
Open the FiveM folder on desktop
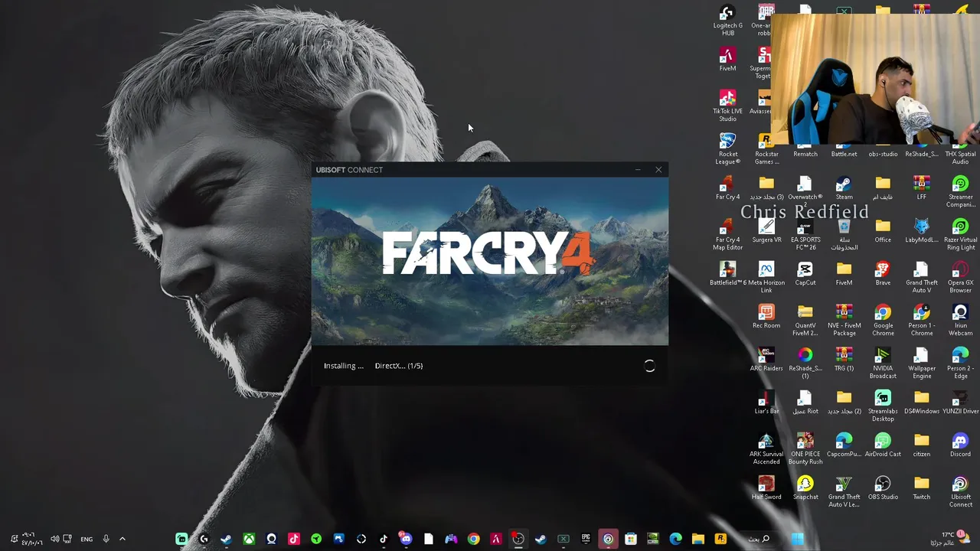pyautogui.click(x=844, y=274)
